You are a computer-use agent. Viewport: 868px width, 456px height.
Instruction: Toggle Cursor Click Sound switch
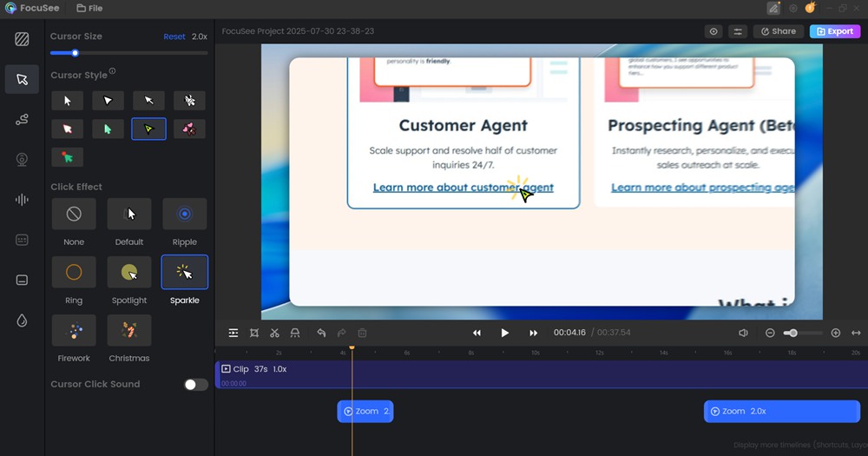[x=196, y=385]
